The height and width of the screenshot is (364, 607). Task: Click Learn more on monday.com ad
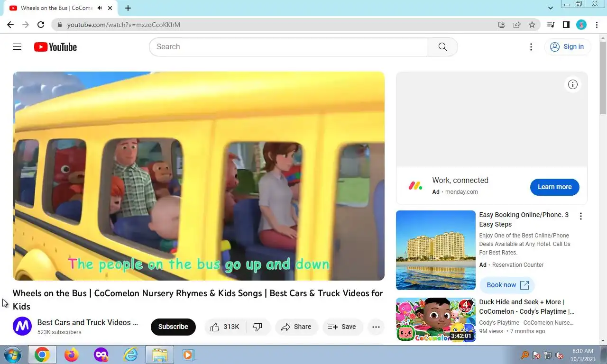[554, 187]
